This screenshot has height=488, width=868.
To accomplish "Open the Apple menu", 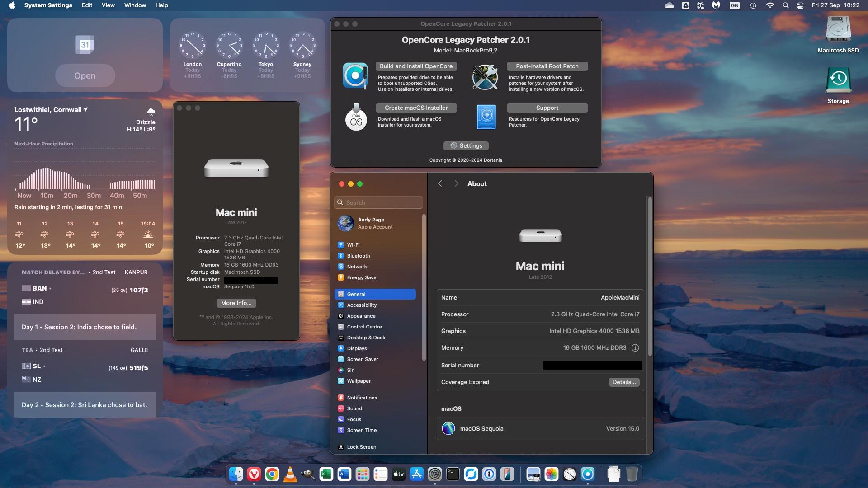I will [x=12, y=5].
